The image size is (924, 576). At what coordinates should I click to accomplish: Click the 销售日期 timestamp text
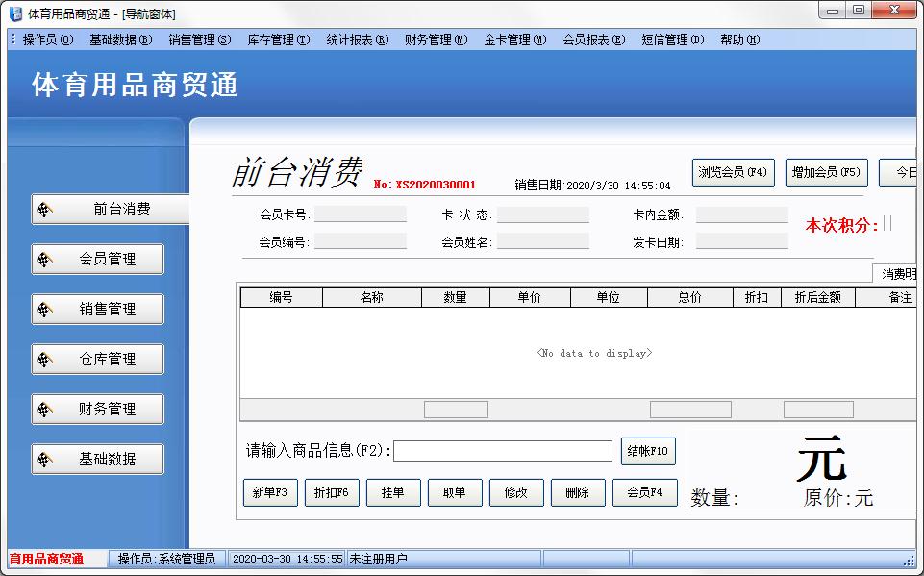point(593,186)
